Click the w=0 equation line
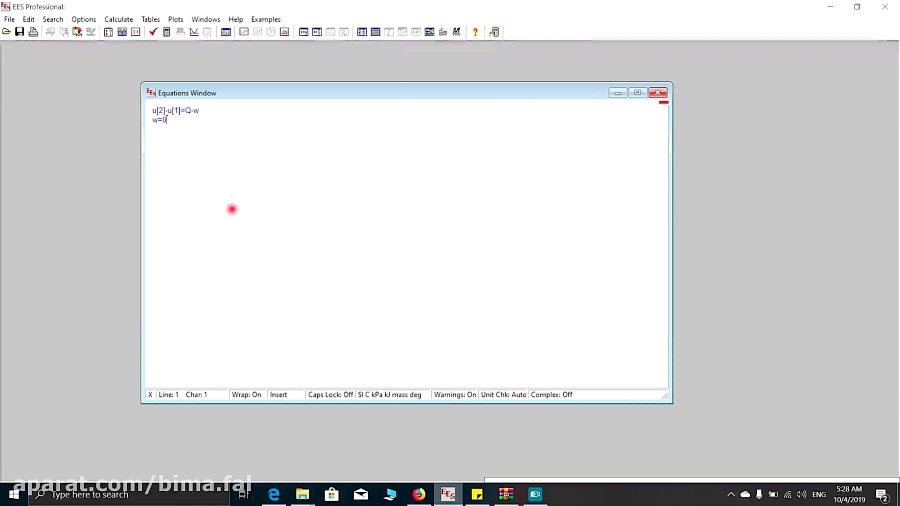This screenshot has height=506, width=900. point(159,120)
